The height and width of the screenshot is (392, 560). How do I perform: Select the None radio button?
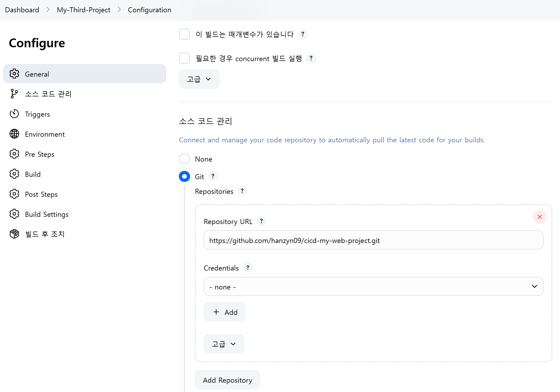click(x=184, y=159)
